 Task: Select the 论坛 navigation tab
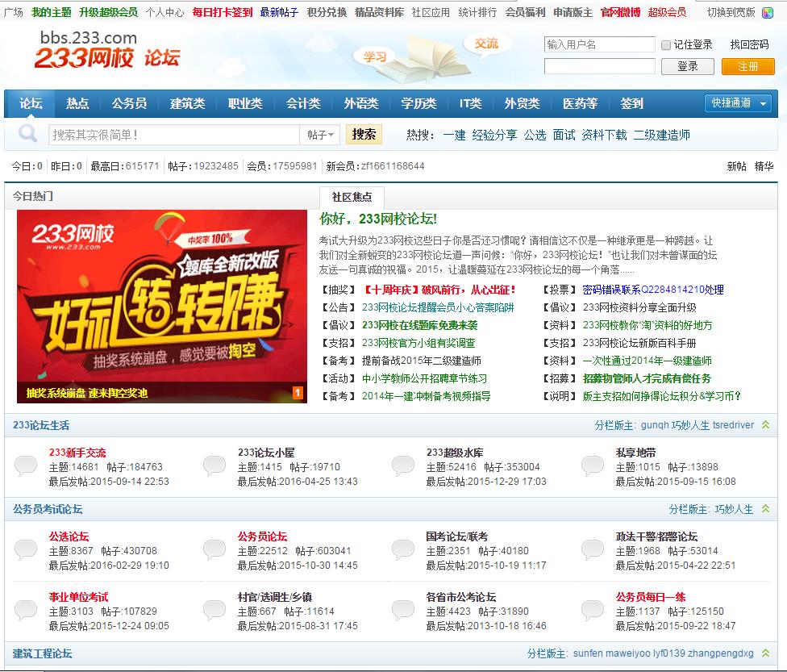pos(31,103)
